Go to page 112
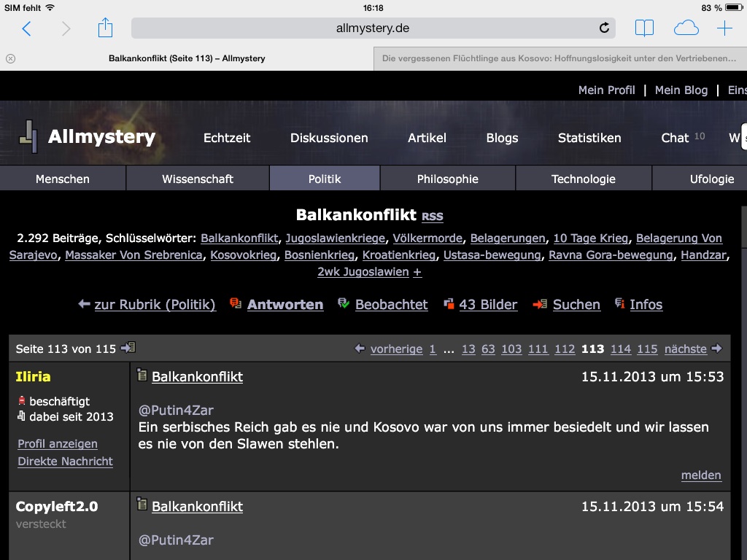Viewport: 747px width, 560px height. point(565,349)
